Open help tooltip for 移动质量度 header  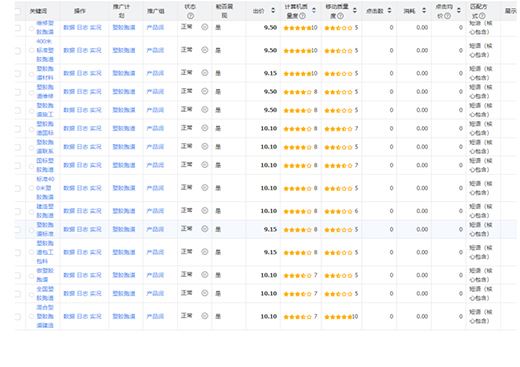click(x=340, y=16)
